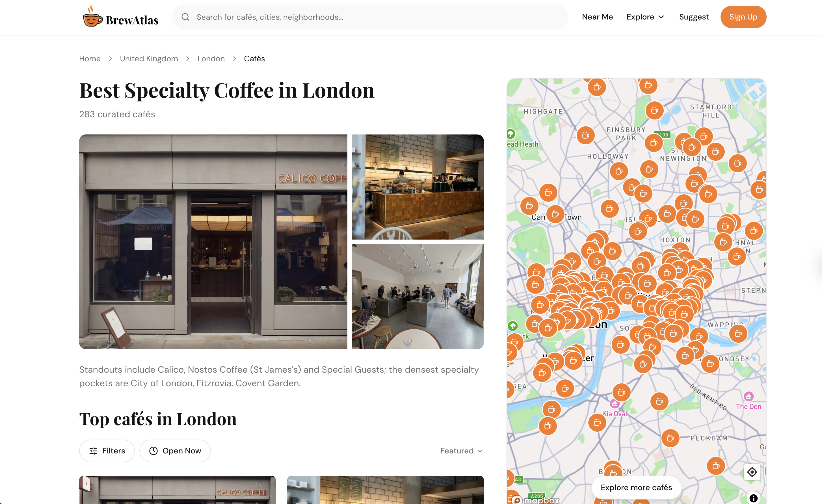Image resolution: width=822 pixels, height=504 pixels.
Task: Select the café pin on Camden Town label
Action: point(555,214)
